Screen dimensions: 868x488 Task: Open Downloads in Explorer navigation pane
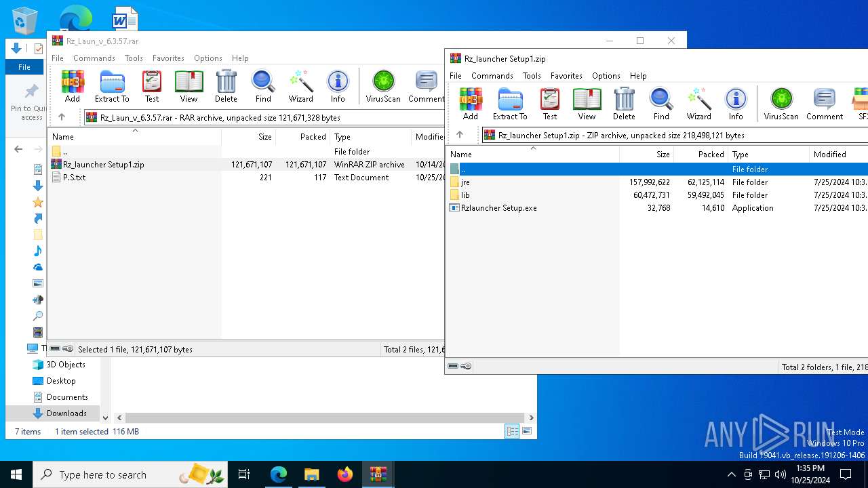66,413
